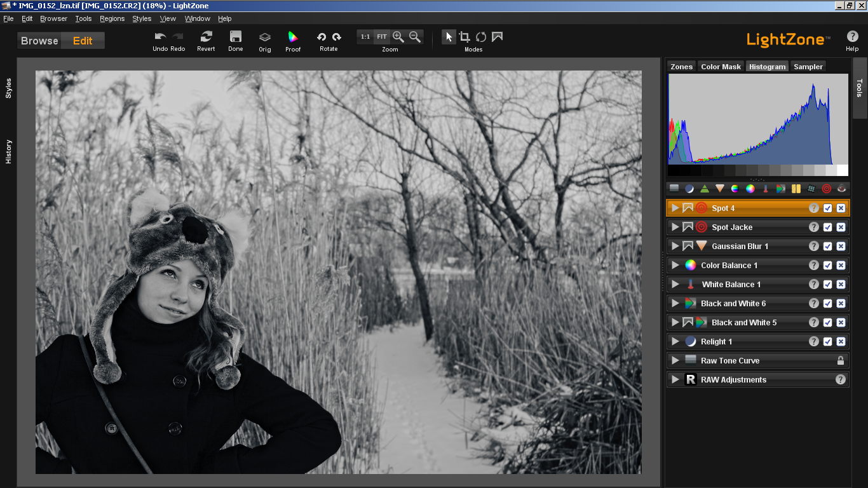Rotate image right with rotate icon

(337, 37)
